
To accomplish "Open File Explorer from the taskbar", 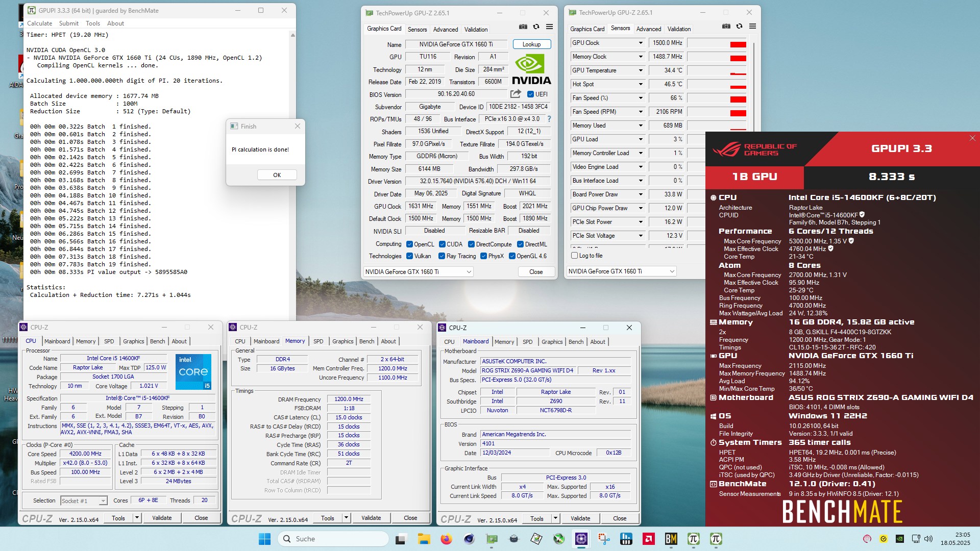I will pyautogui.click(x=424, y=539).
